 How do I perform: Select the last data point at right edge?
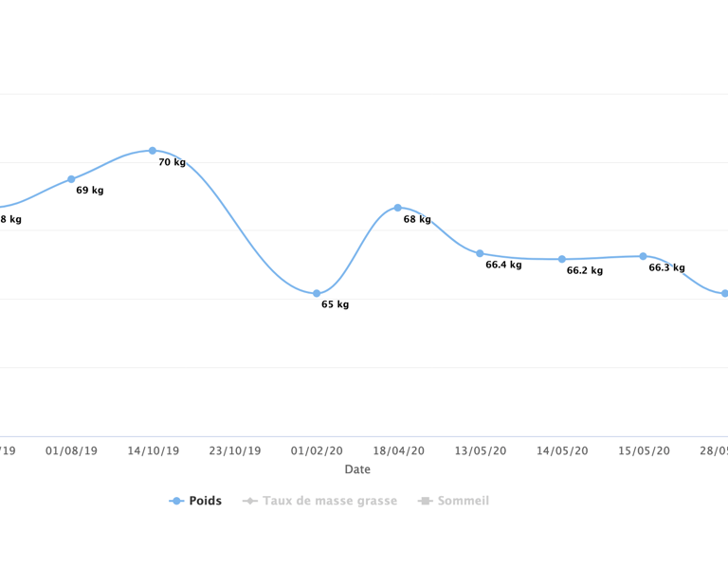click(x=725, y=294)
